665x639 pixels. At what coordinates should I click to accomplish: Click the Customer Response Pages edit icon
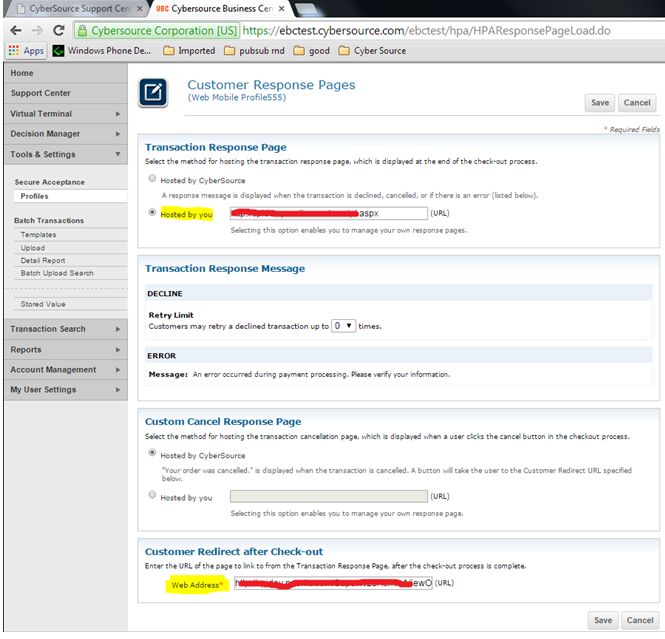coord(153,92)
